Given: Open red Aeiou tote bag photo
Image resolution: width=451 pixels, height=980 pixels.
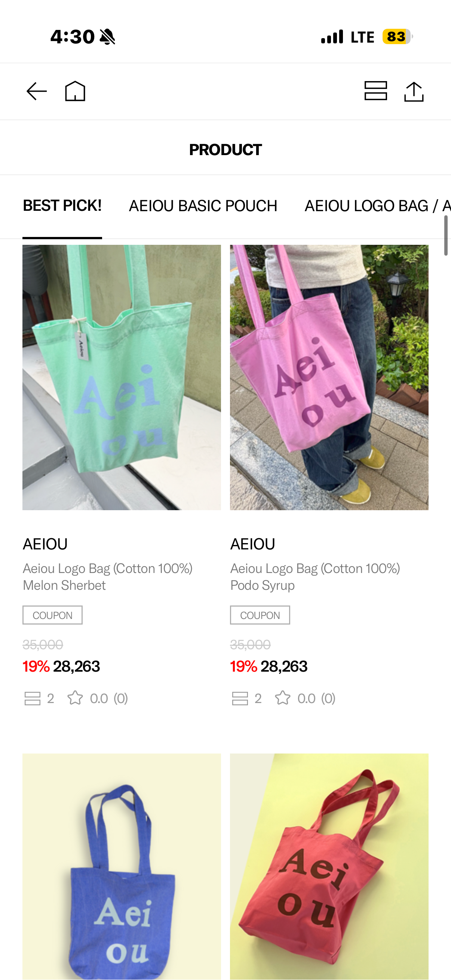Looking at the screenshot, I should [x=329, y=867].
